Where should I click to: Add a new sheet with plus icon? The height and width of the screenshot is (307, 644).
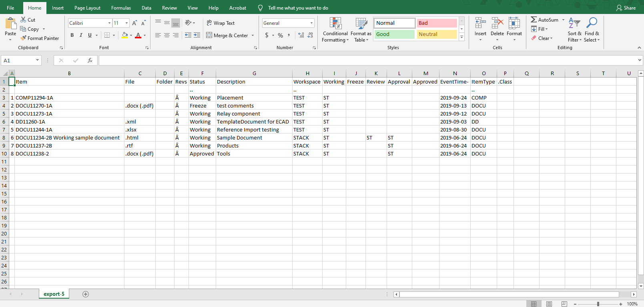(86, 294)
